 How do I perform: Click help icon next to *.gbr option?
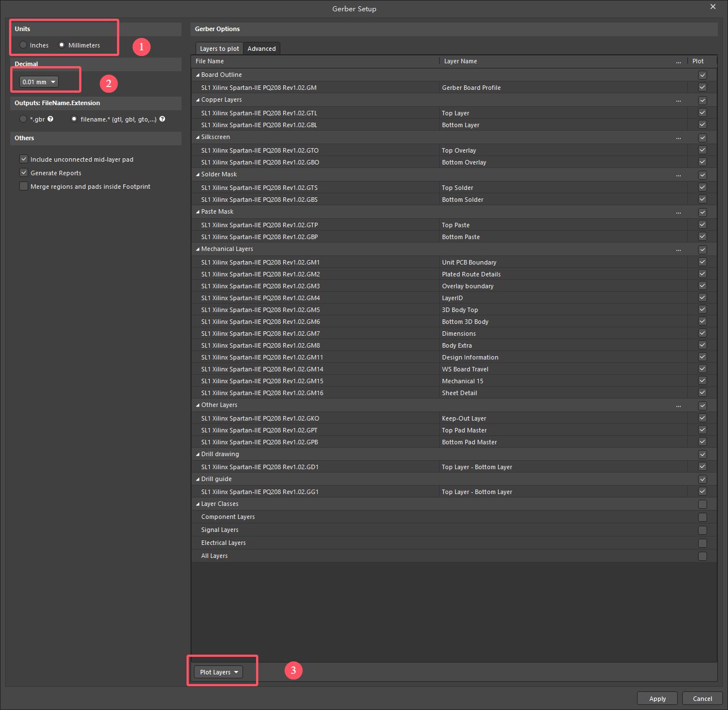point(50,119)
